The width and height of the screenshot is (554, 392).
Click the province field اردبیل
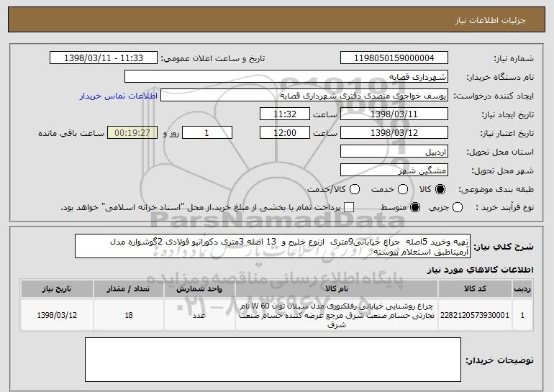[x=394, y=152]
